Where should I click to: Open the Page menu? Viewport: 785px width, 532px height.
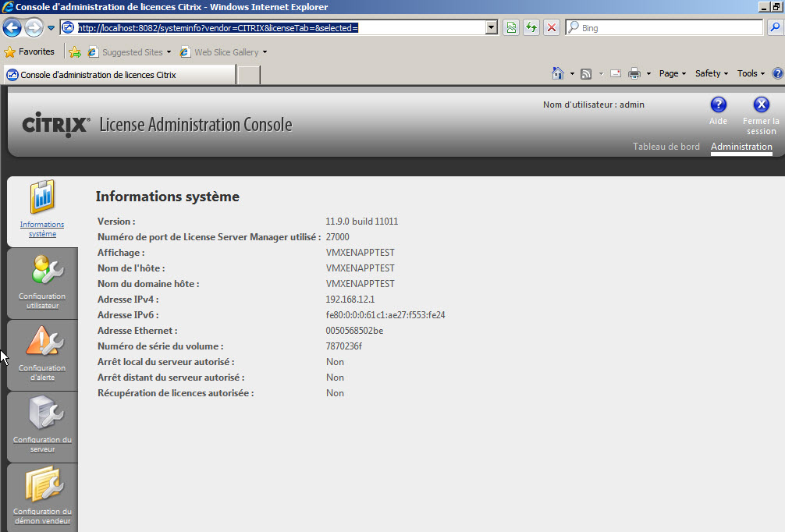click(x=673, y=73)
